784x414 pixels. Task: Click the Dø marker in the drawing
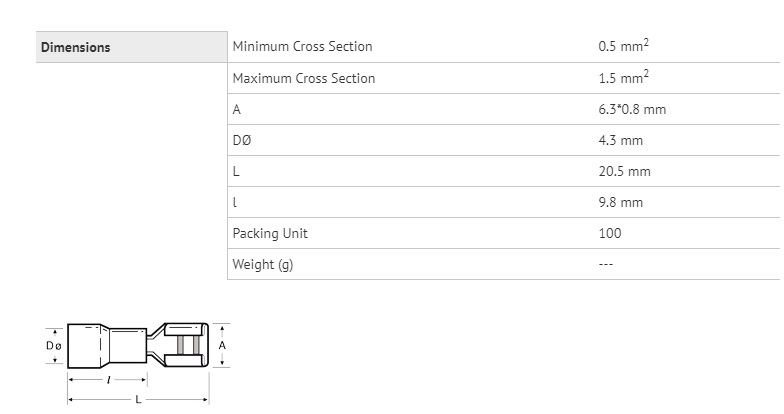click(x=54, y=346)
